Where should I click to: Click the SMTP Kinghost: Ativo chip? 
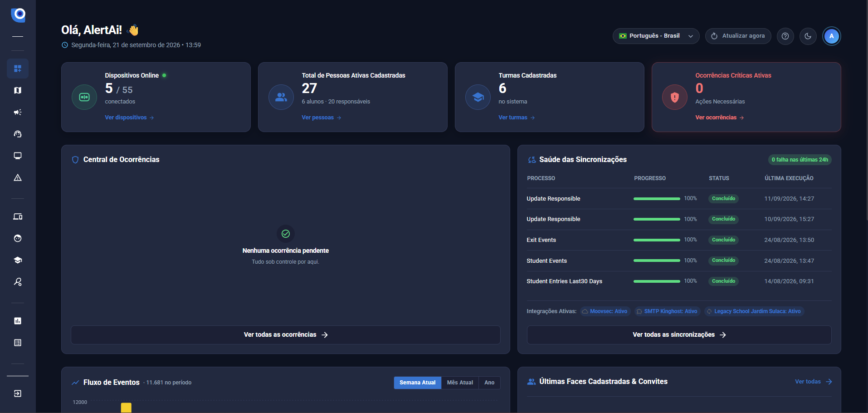click(x=667, y=311)
